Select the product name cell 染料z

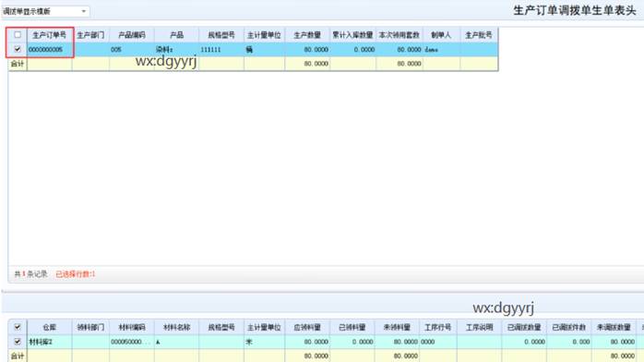176,50
